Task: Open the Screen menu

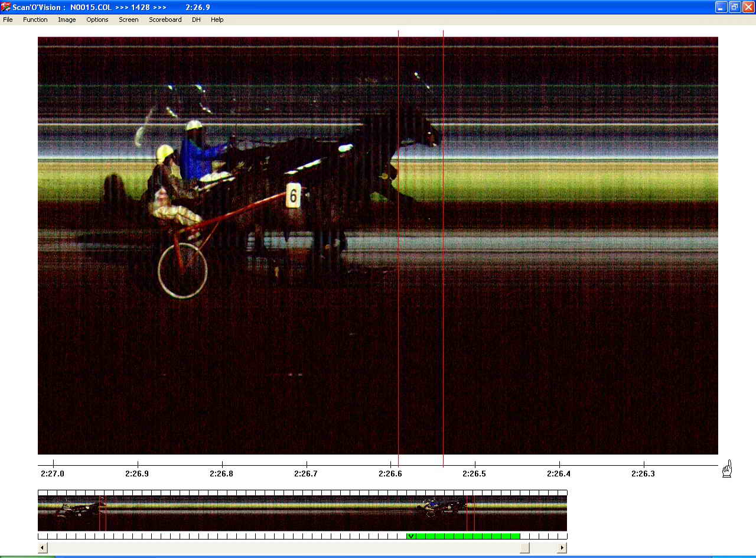Action: 129,20
